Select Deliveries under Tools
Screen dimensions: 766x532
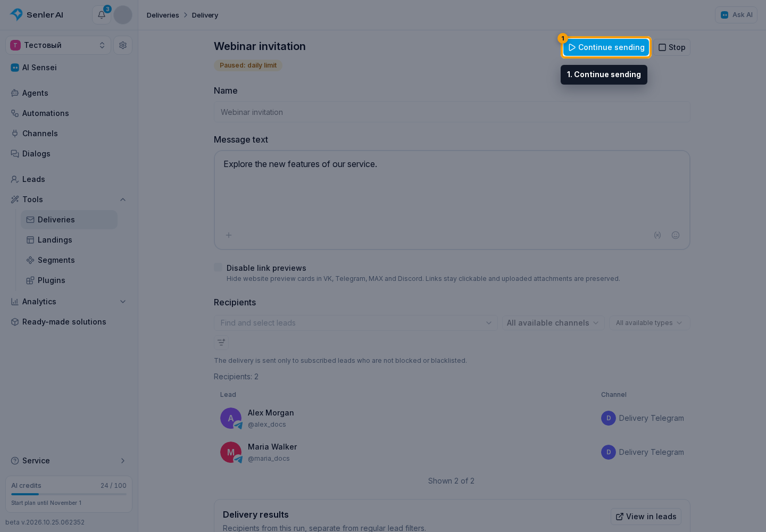click(69, 220)
